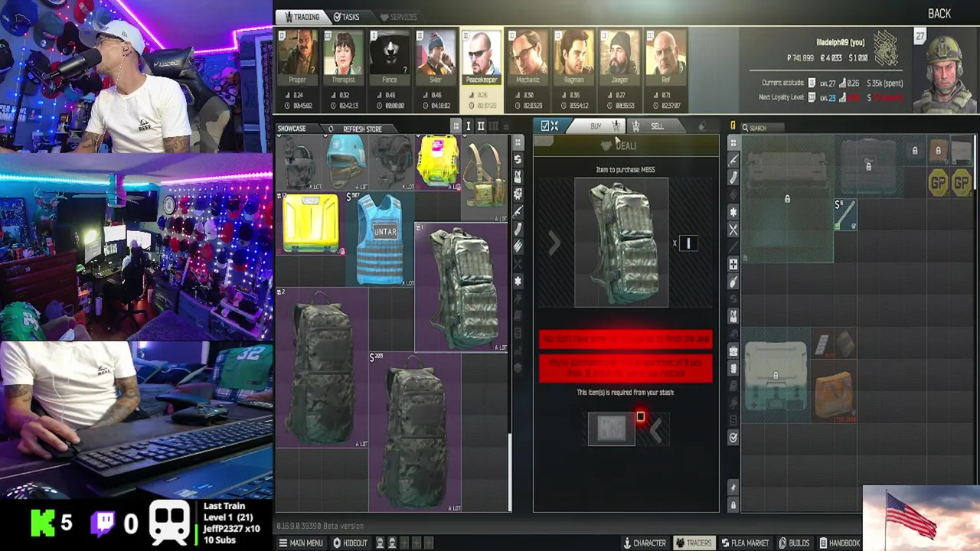Click the yellow tag icon beside stash search
The height and width of the screenshot is (551, 980).
(x=733, y=126)
